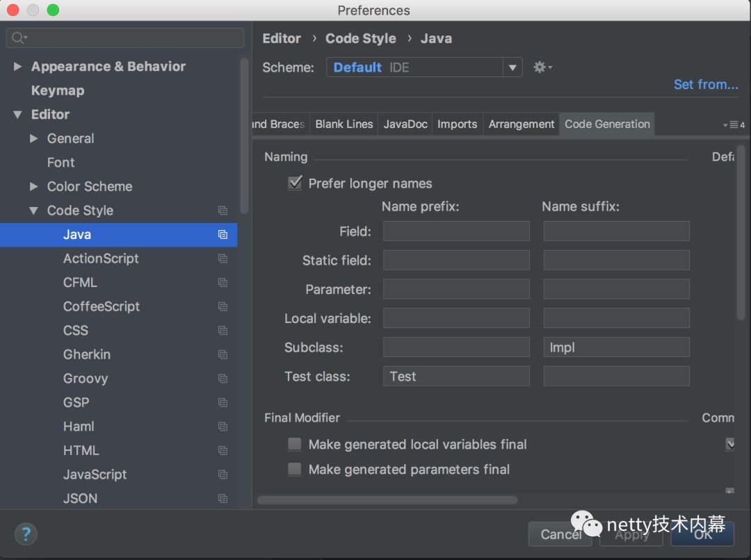The width and height of the screenshot is (751, 560).
Task: Click the vertical scrollbar of the settings pane
Action: 741,232
